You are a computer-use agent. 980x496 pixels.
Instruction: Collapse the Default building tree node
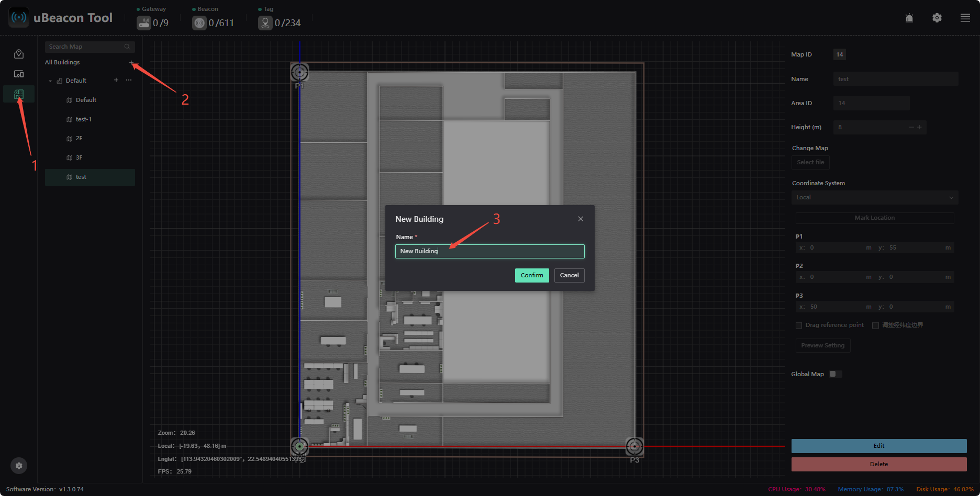(50, 81)
